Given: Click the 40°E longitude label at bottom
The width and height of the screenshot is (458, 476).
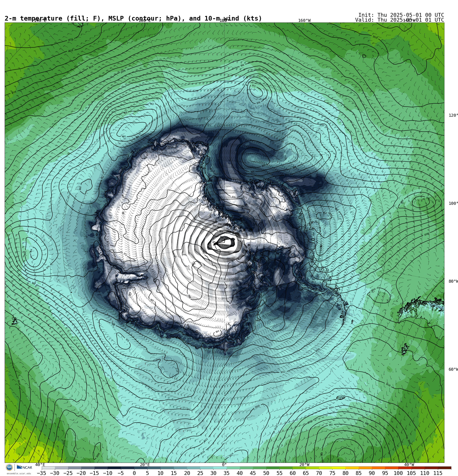Looking at the screenshot, I should coord(40,465).
